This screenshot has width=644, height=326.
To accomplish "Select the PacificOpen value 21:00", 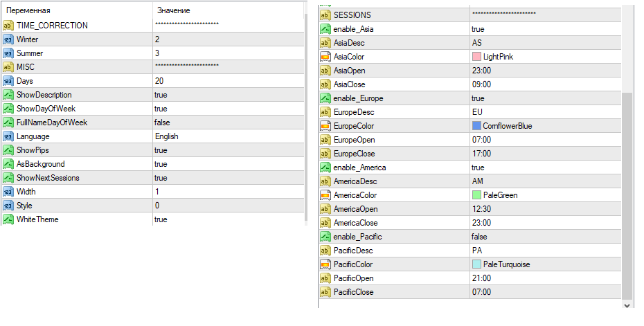I will [481, 278].
